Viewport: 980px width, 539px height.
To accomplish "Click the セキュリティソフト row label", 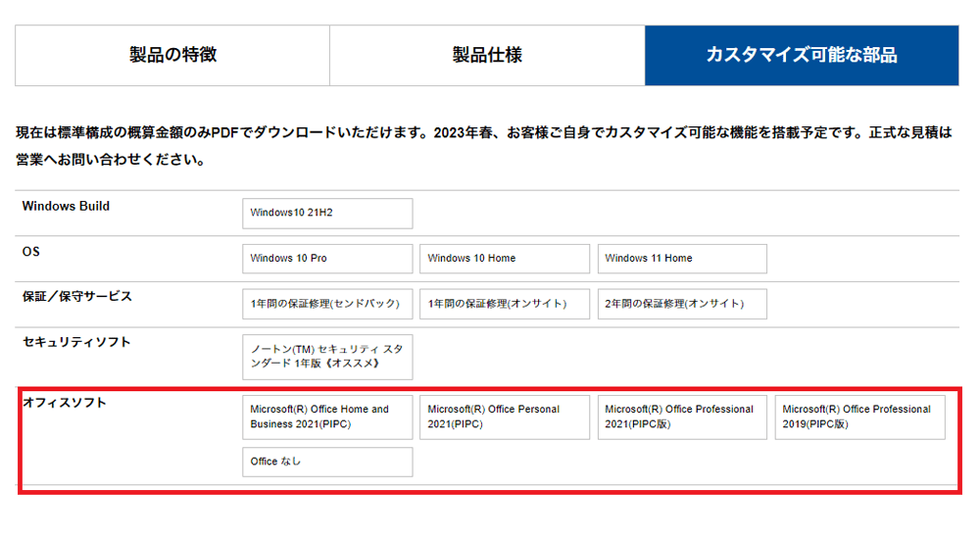I will pyautogui.click(x=76, y=342).
